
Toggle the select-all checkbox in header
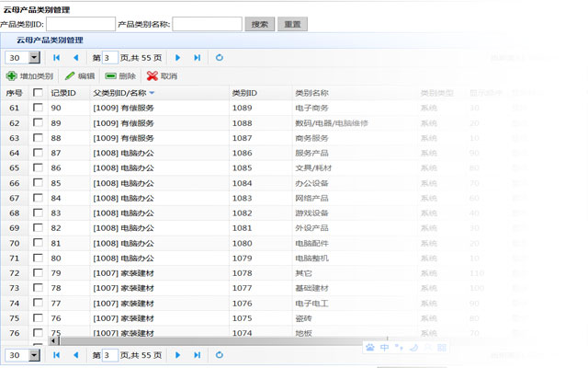[38, 93]
